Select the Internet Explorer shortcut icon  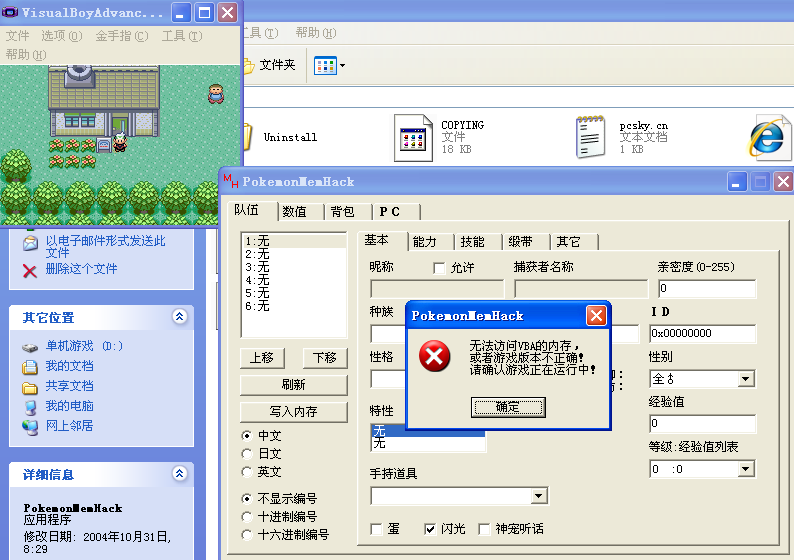coord(768,137)
